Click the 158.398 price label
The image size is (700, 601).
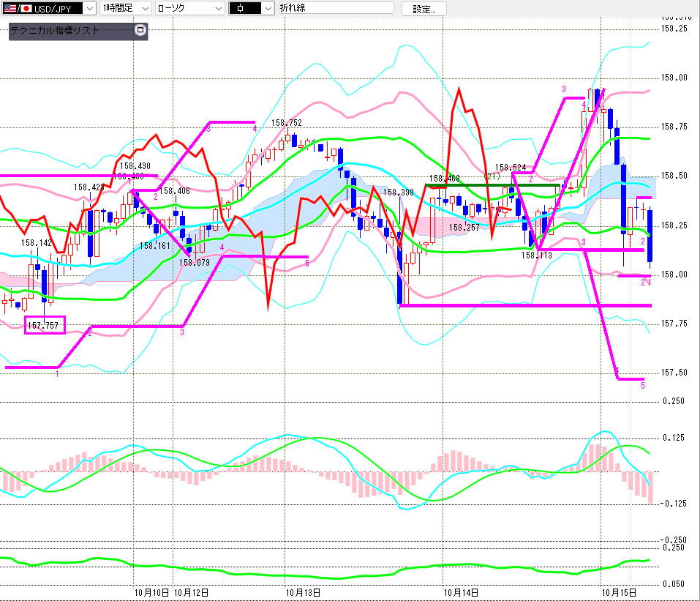(399, 193)
